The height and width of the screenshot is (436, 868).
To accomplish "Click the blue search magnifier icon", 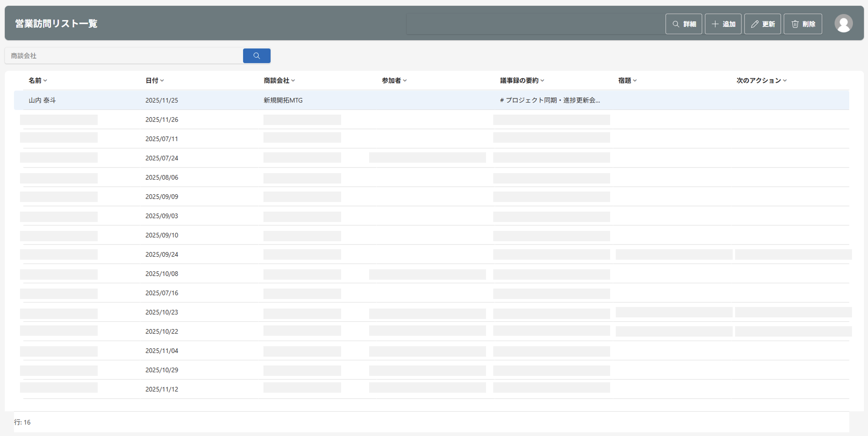I will coord(256,56).
